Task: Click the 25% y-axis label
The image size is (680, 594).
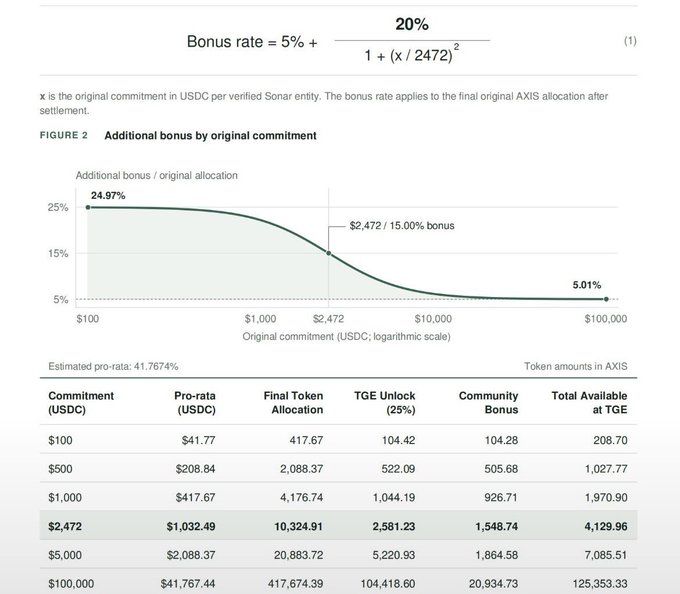Action: [x=58, y=207]
